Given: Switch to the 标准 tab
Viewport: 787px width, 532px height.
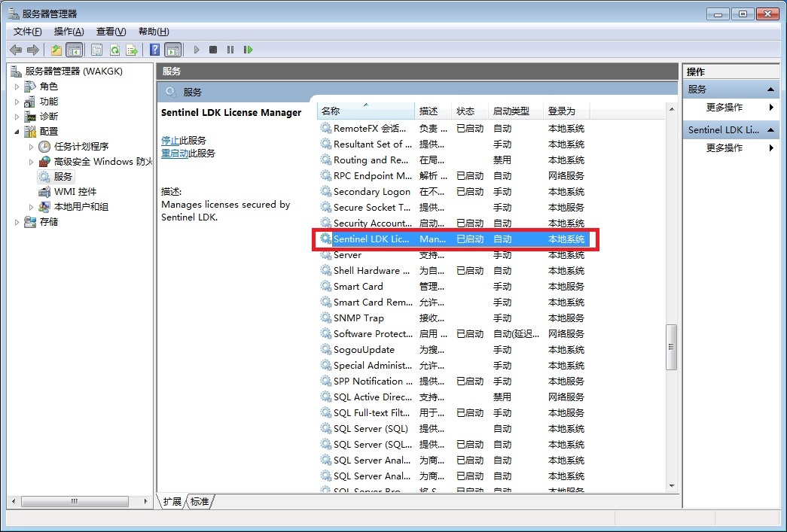Looking at the screenshot, I should pyautogui.click(x=200, y=501).
